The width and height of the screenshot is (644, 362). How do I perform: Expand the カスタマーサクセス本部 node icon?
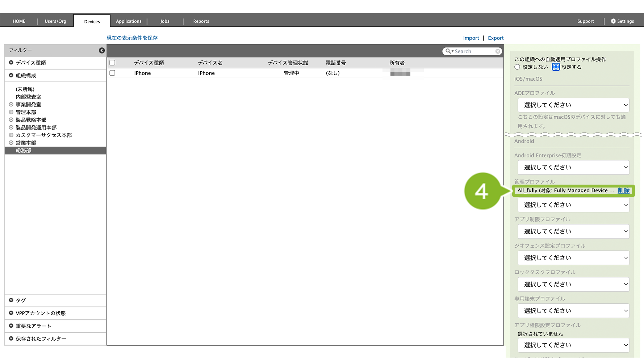(x=11, y=135)
